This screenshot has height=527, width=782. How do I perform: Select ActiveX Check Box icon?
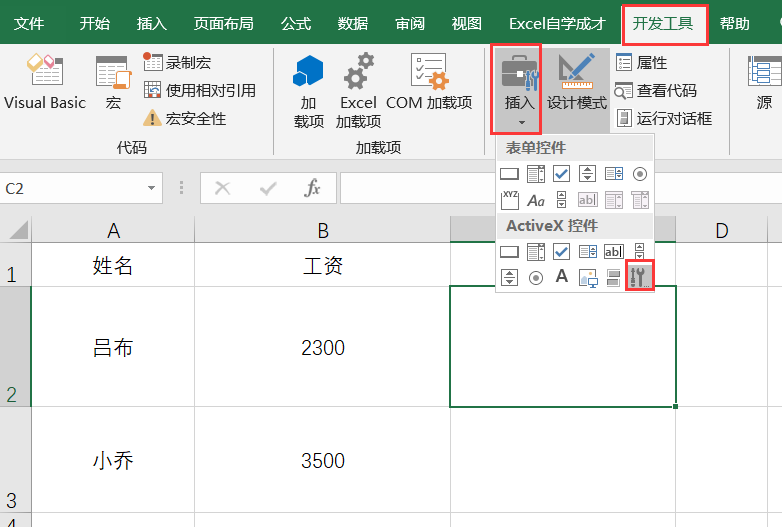click(x=562, y=252)
